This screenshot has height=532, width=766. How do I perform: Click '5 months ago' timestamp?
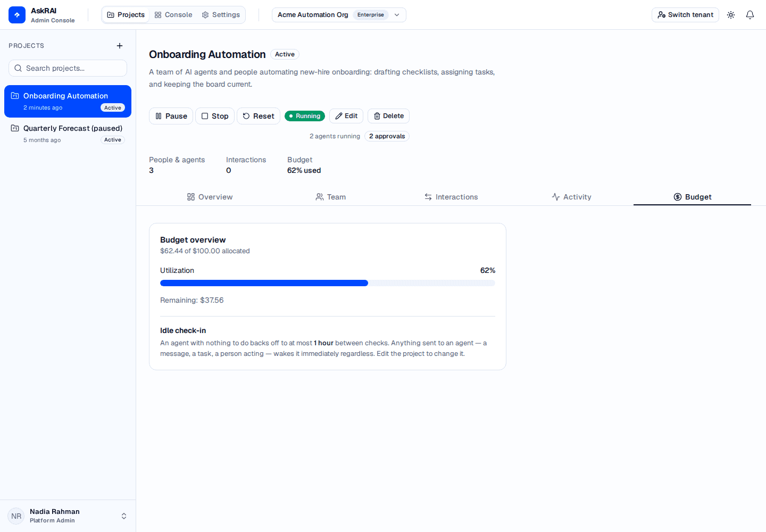click(x=42, y=140)
